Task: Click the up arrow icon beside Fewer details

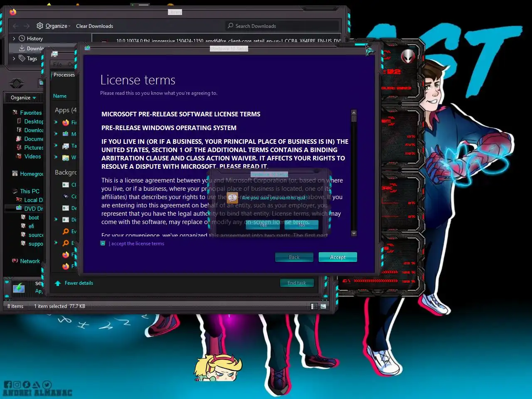Action: tap(58, 283)
